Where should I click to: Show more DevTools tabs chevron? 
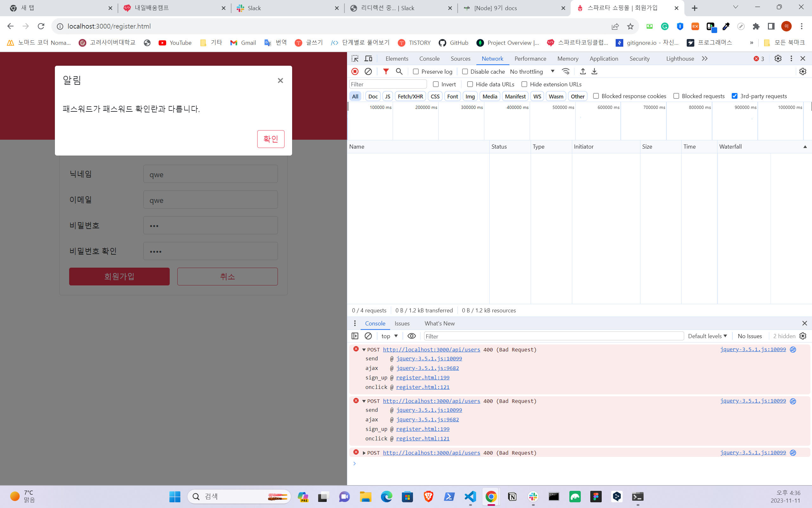click(x=704, y=58)
